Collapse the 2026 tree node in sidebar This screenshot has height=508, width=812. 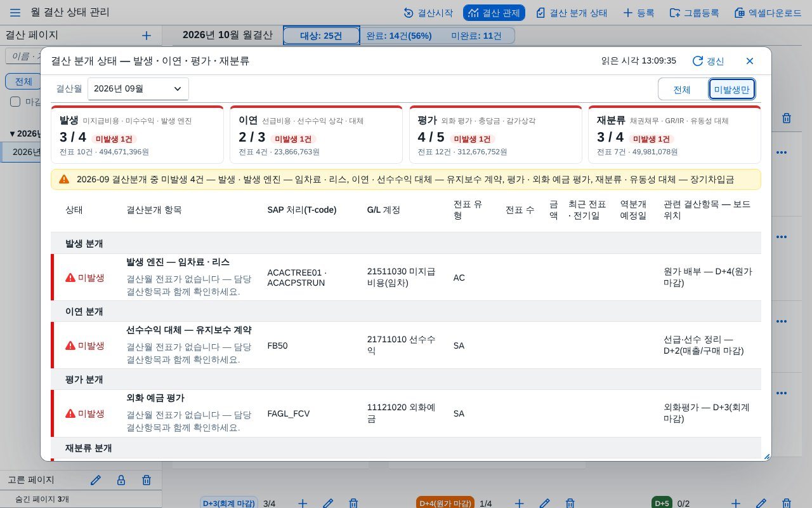click(x=12, y=134)
